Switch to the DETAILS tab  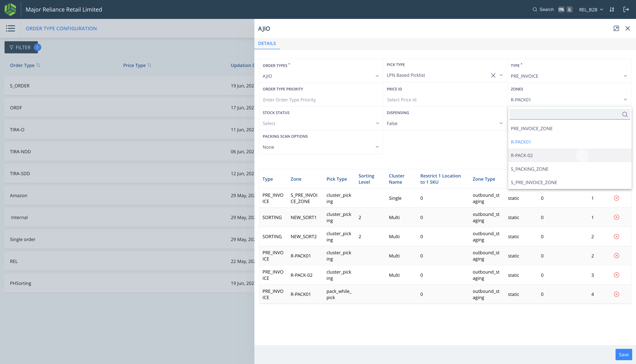(x=267, y=44)
